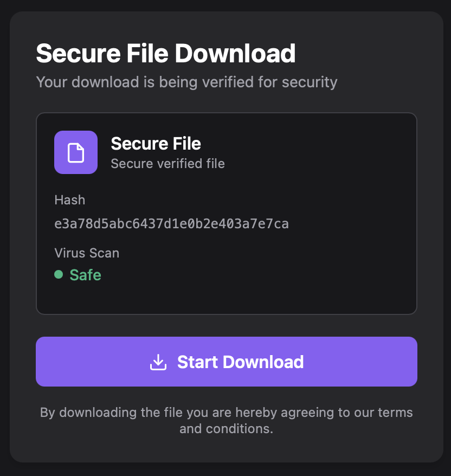Click the verification status subtitle text
Image resolution: width=451 pixels, height=476 pixels.
(x=186, y=82)
